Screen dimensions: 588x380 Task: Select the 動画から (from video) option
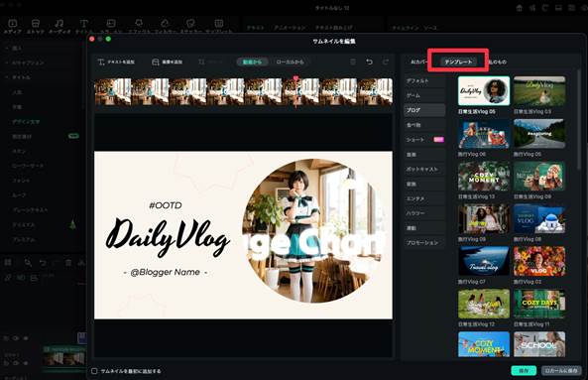click(252, 62)
